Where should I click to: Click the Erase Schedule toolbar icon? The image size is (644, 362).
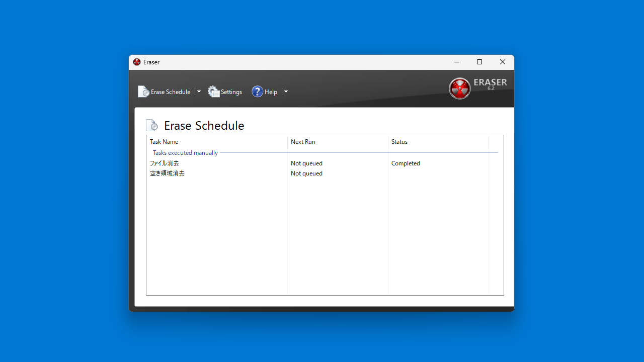point(143,92)
